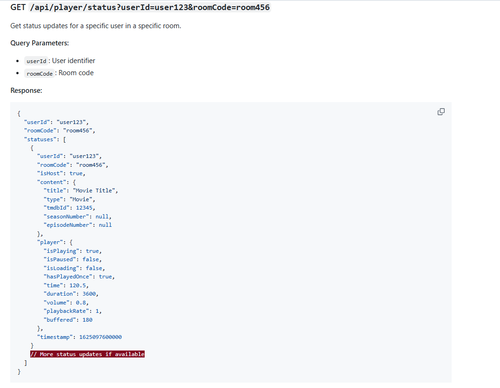This screenshot has height=388, width=500.
Task: Click the "type": "Movie" line
Action: (69, 199)
